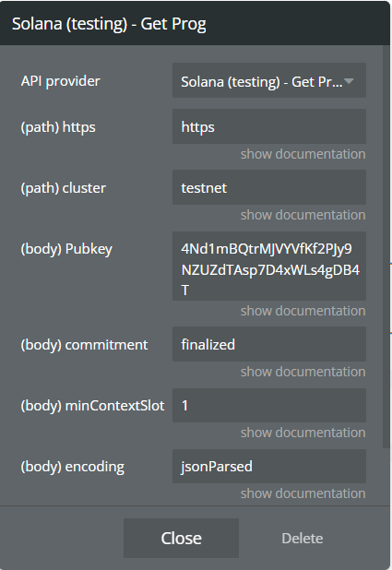
Task: Click the Close button
Action: pyautogui.click(x=181, y=538)
